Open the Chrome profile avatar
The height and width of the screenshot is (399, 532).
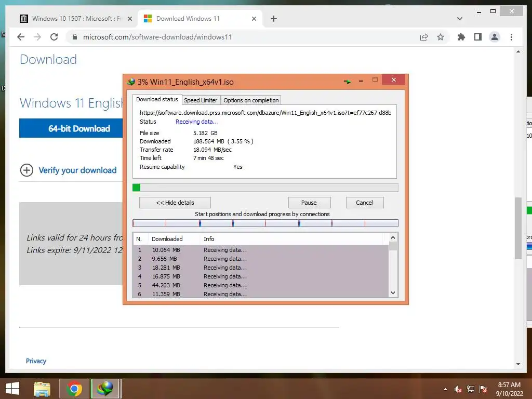(x=495, y=37)
